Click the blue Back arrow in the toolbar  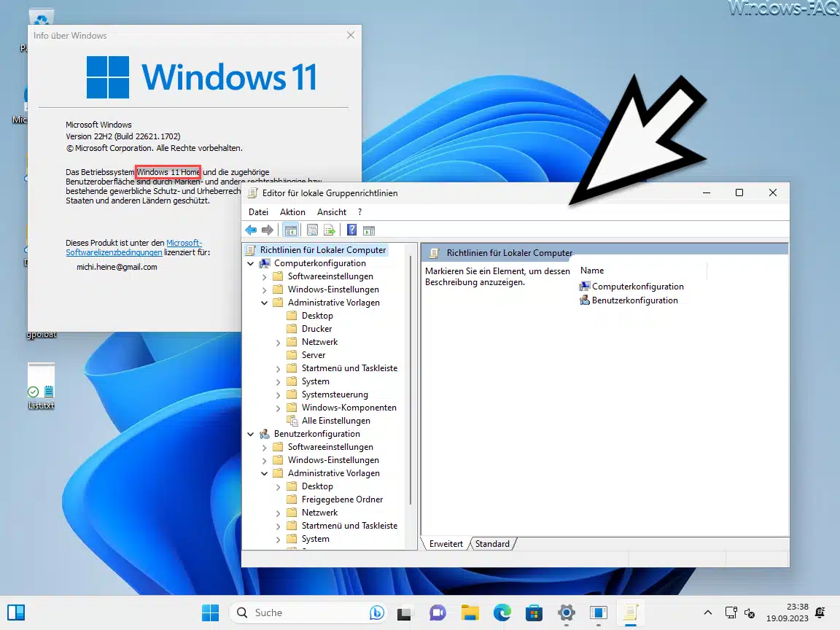pos(251,230)
